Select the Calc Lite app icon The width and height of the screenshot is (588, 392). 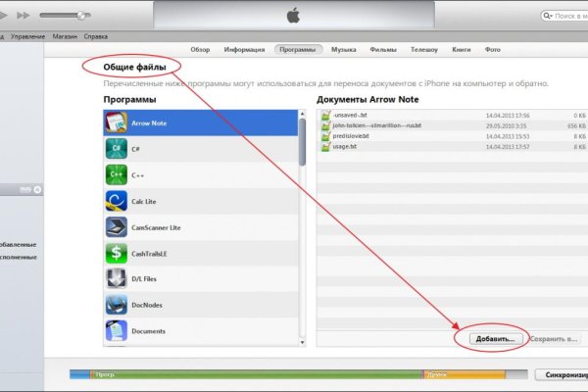(115, 202)
